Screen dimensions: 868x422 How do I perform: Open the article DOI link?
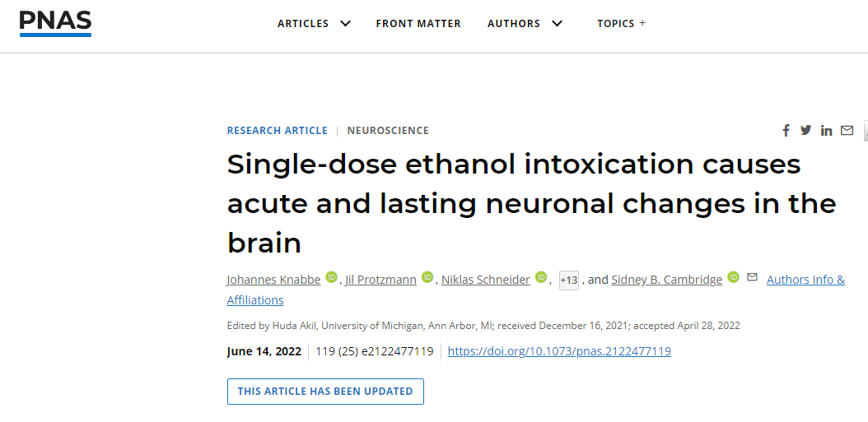click(559, 351)
